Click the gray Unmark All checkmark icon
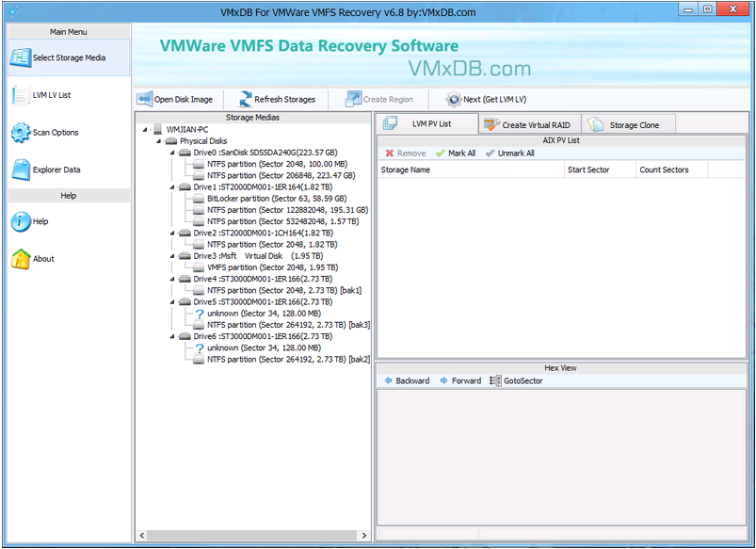 tap(490, 153)
